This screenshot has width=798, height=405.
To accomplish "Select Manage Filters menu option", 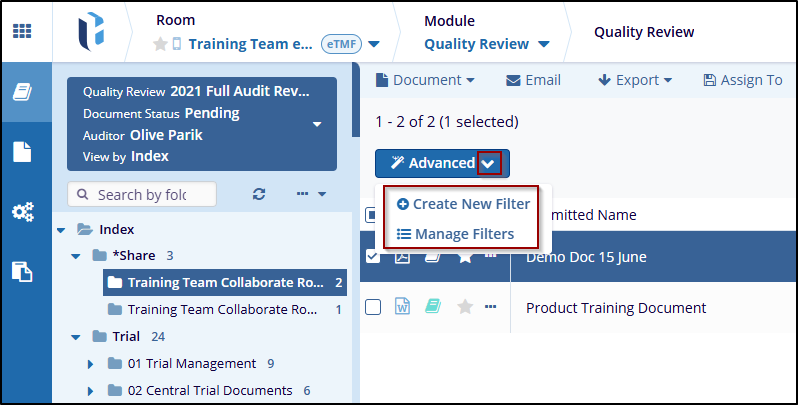I will pyautogui.click(x=455, y=234).
